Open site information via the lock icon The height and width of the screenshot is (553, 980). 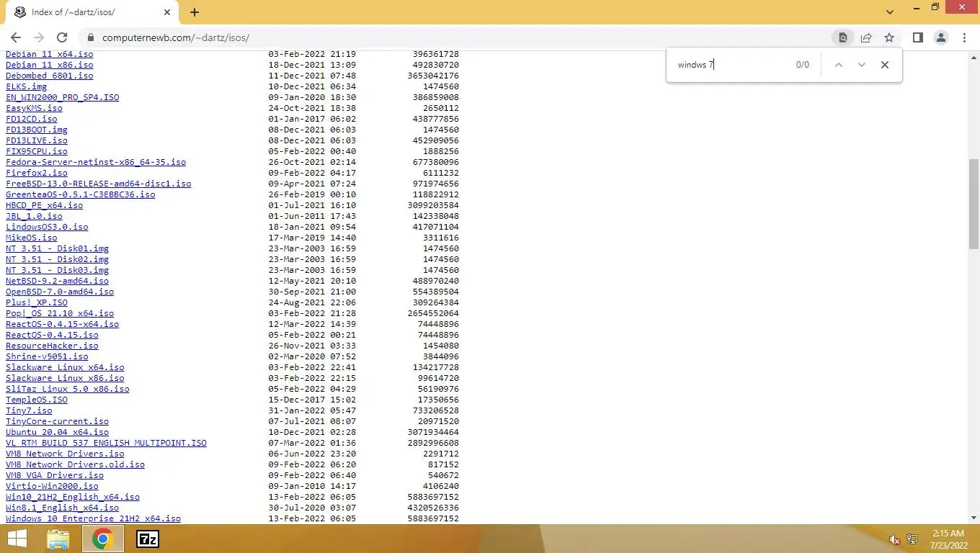pyautogui.click(x=90, y=37)
